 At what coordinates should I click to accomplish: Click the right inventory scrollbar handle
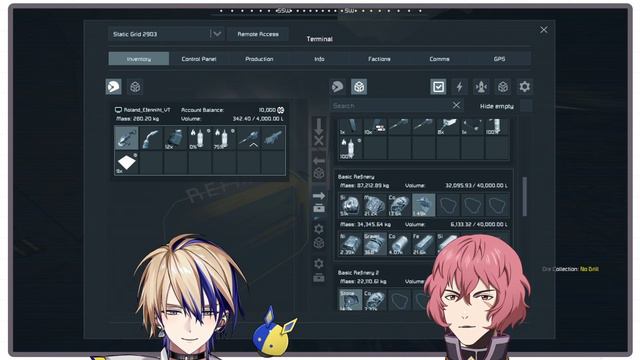[x=524, y=196]
